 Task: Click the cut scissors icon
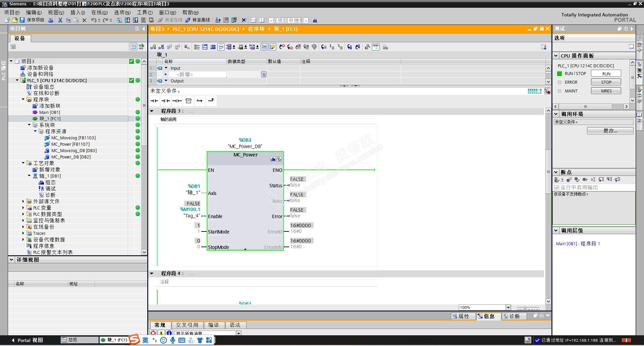click(60, 20)
